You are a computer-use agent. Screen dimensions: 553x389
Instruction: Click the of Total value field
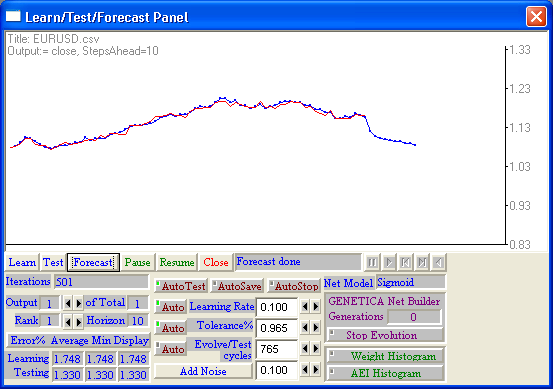137,303
